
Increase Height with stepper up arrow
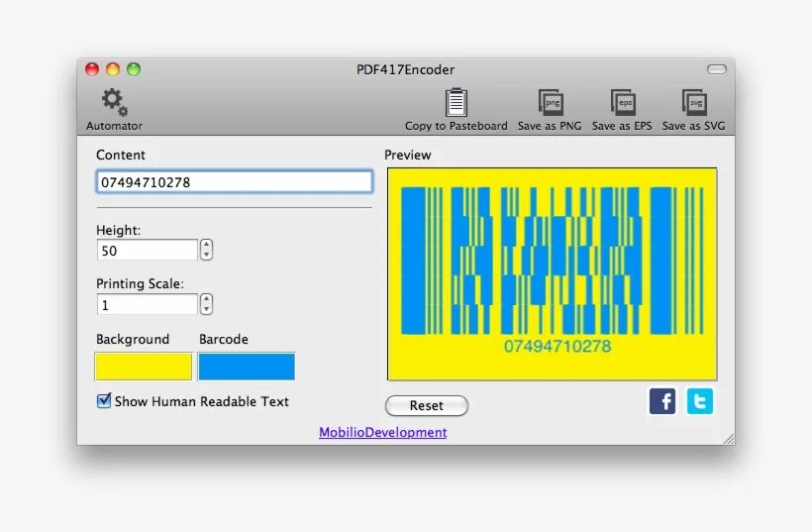[207, 245]
